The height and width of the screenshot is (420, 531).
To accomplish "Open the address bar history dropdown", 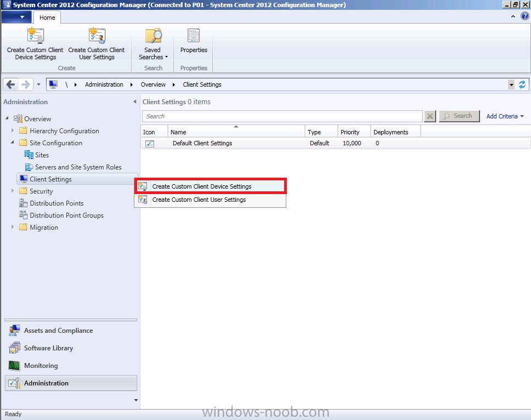I will click(511, 84).
